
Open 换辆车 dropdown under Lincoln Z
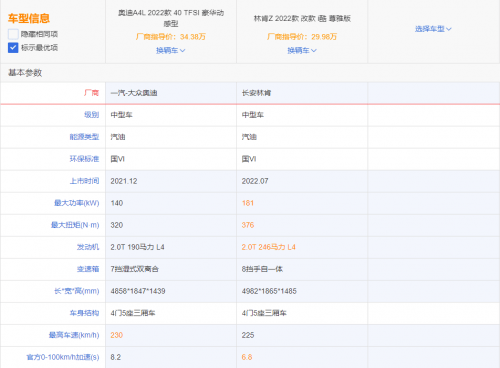(302, 50)
